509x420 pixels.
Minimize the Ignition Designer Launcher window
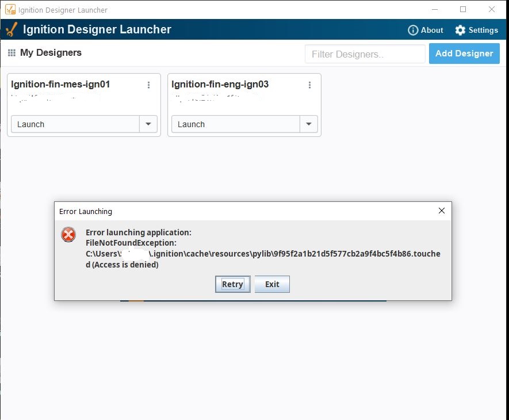click(x=435, y=9)
